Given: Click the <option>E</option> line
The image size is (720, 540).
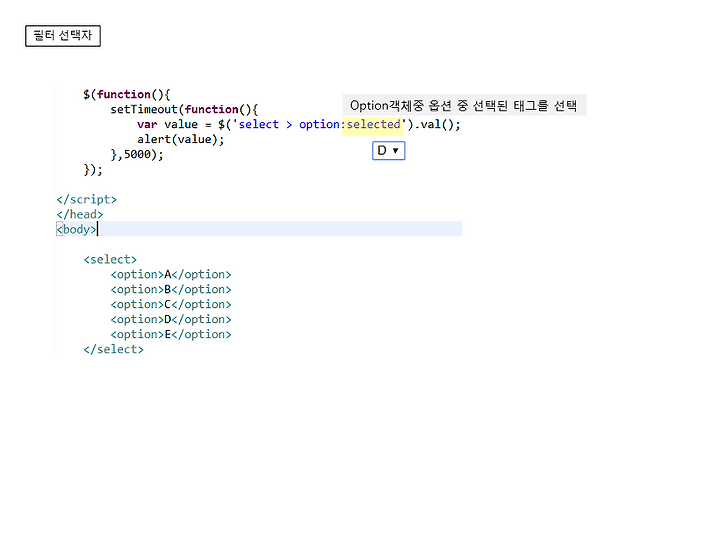Looking at the screenshot, I should [171, 334].
